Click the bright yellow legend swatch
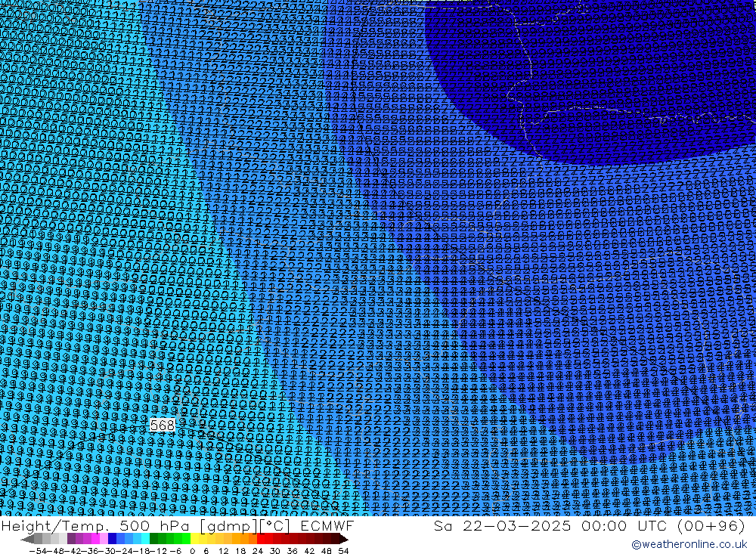Image resolution: width=756 pixels, height=554 pixels. [195, 539]
